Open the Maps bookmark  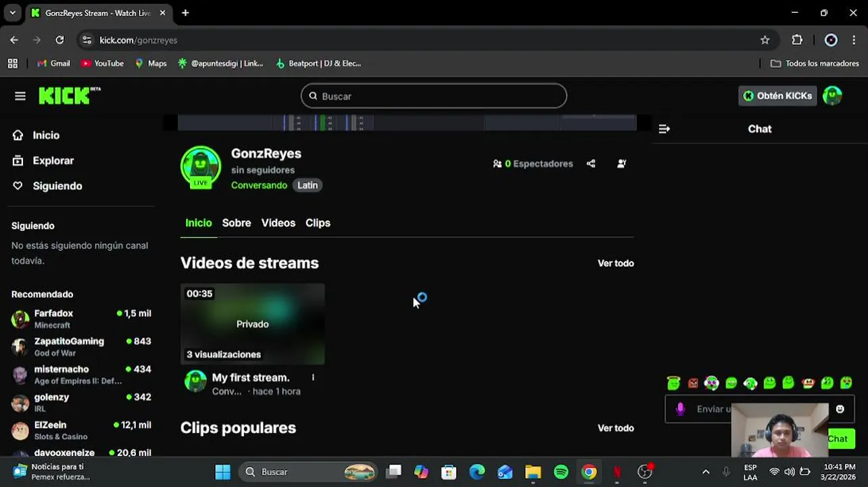[150, 64]
